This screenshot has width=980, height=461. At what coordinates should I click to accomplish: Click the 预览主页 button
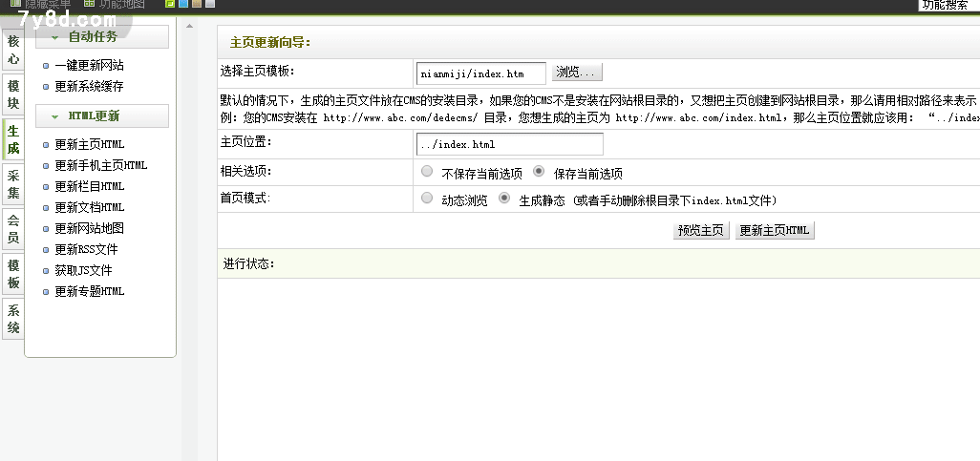tap(701, 231)
